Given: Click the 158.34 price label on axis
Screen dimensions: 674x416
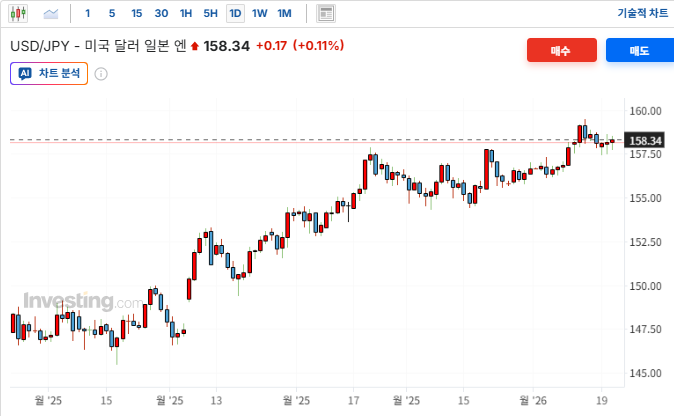Looking at the screenshot, I should (645, 141).
